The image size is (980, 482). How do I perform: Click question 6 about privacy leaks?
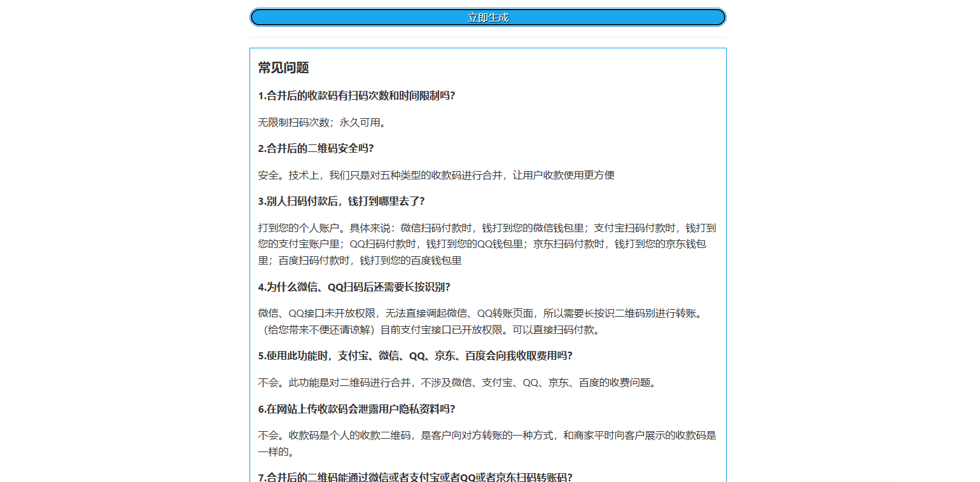356,409
